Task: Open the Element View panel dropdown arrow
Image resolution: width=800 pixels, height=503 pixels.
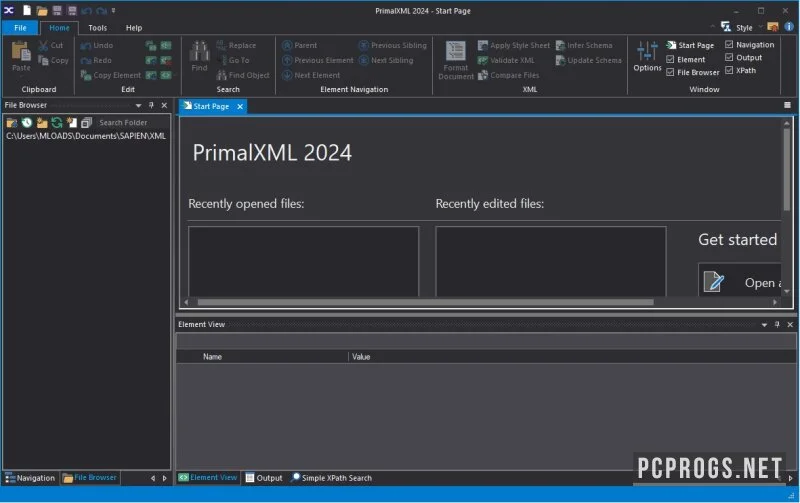Action: [764, 325]
